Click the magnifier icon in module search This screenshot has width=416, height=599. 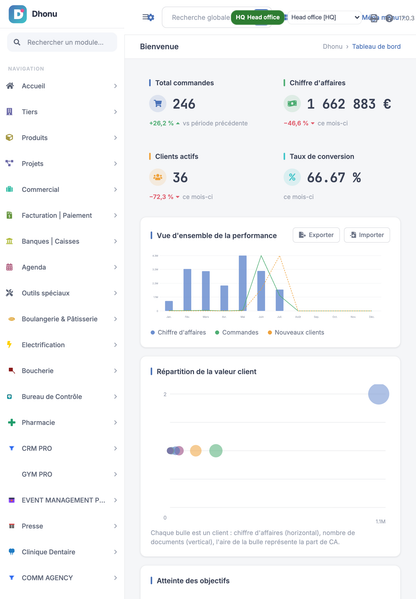[x=17, y=42]
